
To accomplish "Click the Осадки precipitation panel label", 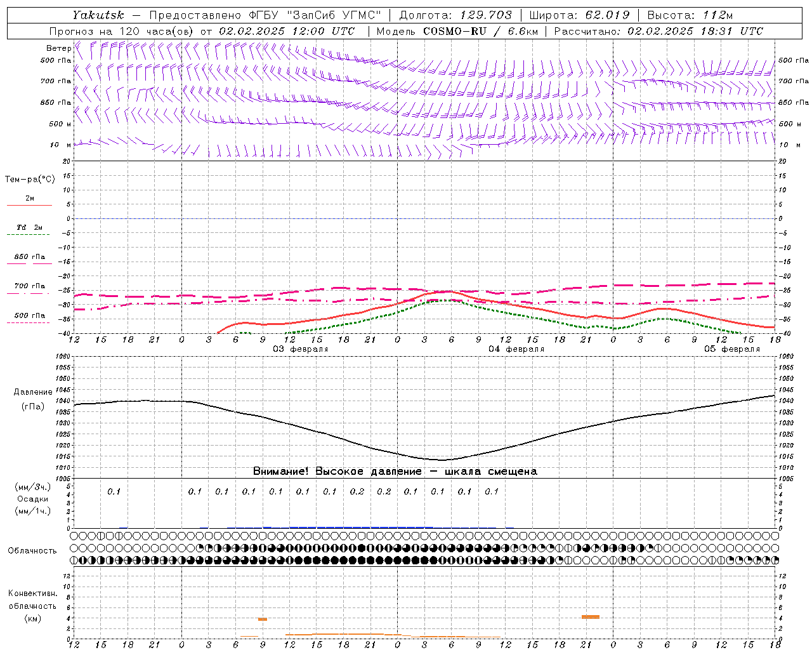I will (33, 499).
